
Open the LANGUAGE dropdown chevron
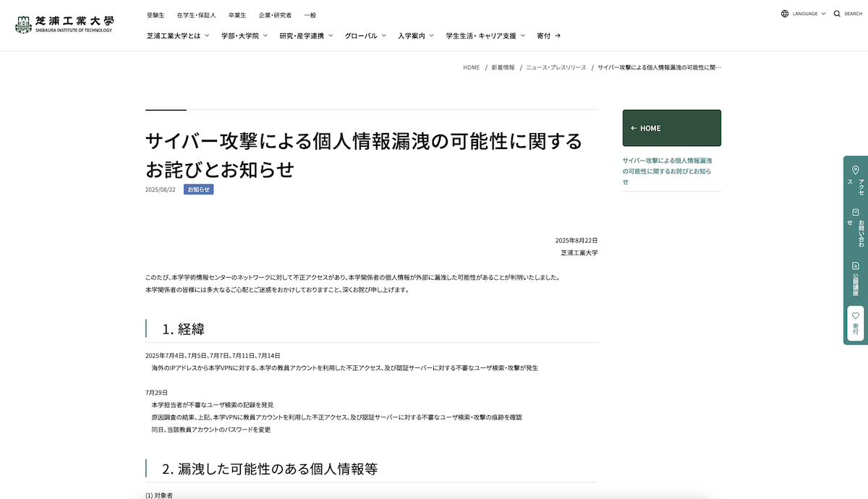coord(823,14)
